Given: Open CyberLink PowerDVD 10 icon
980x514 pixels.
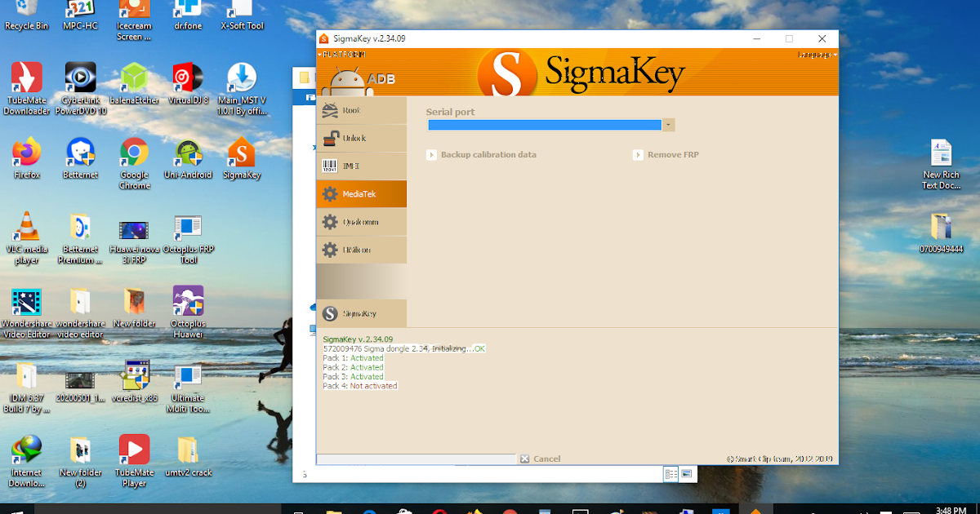Looking at the screenshot, I should point(80,89).
